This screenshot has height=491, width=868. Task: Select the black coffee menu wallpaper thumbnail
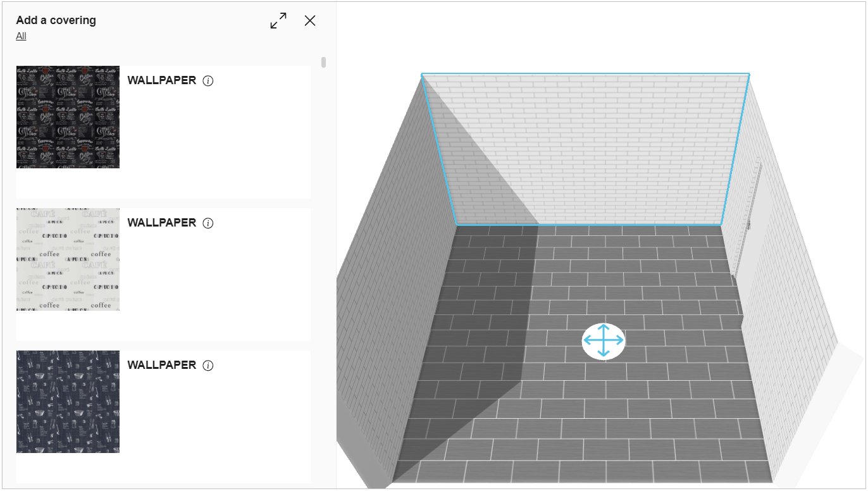click(x=68, y=116)
